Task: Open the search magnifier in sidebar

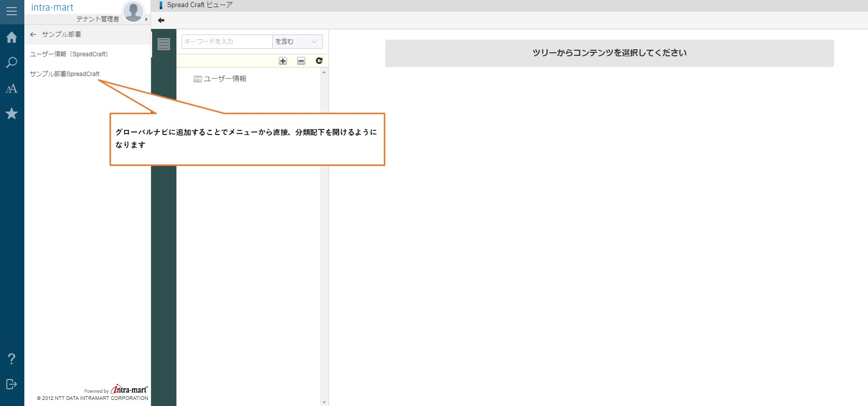Action: click(x=12, y=63)
